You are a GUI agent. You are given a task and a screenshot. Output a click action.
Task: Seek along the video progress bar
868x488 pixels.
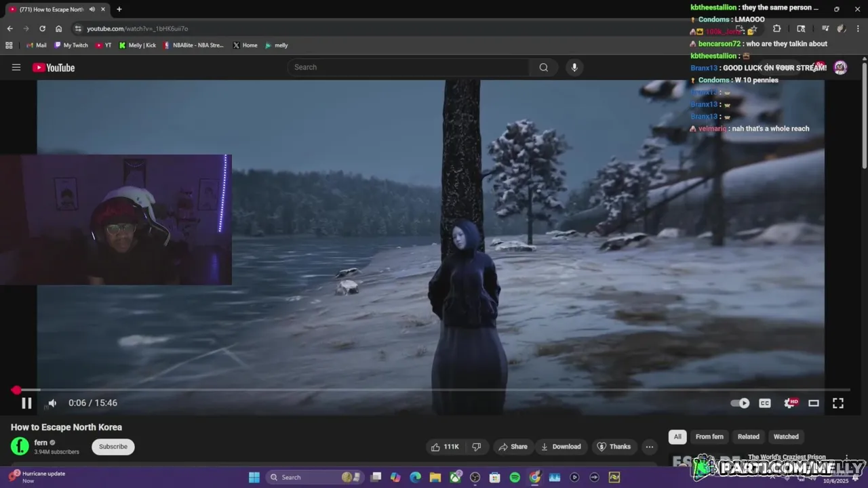(x=434, y=390)
